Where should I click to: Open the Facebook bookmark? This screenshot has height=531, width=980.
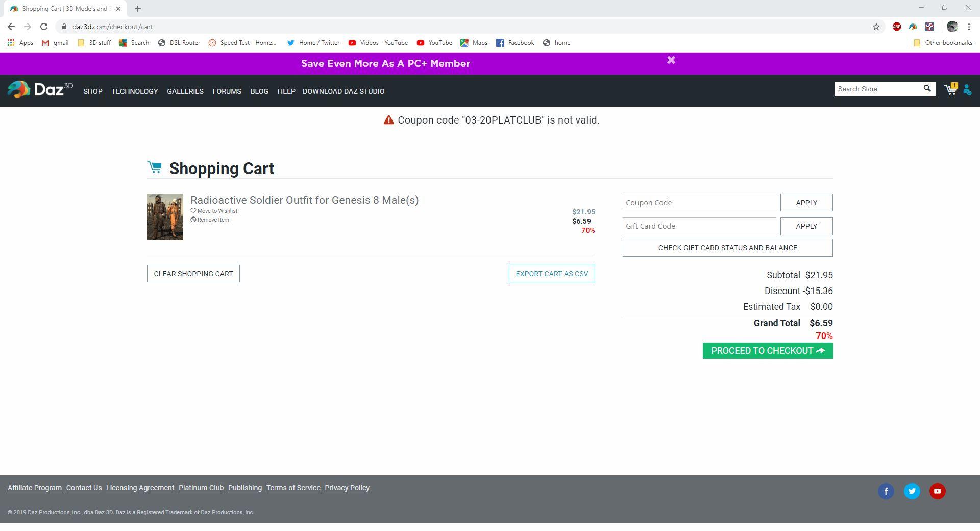tap(516, 43)
